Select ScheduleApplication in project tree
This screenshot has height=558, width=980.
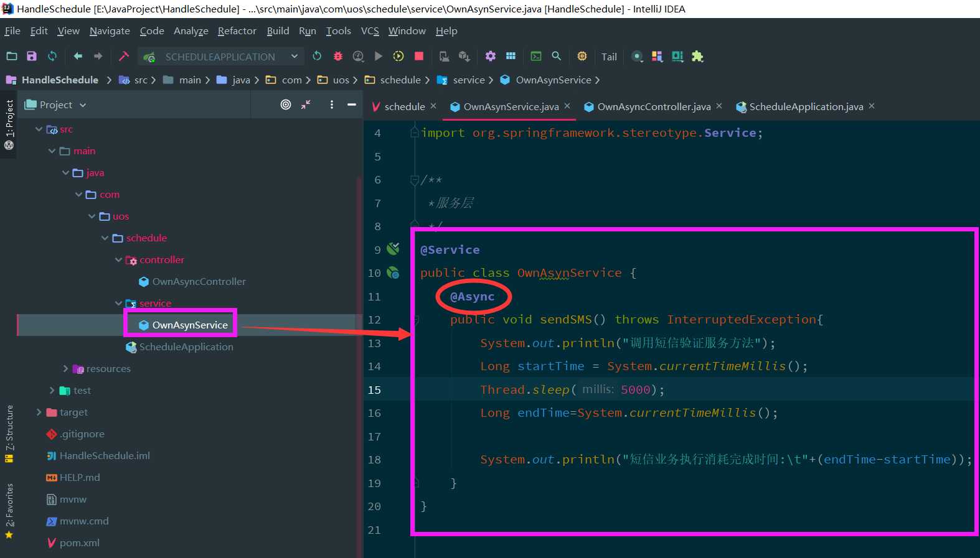tap(179, 347)
